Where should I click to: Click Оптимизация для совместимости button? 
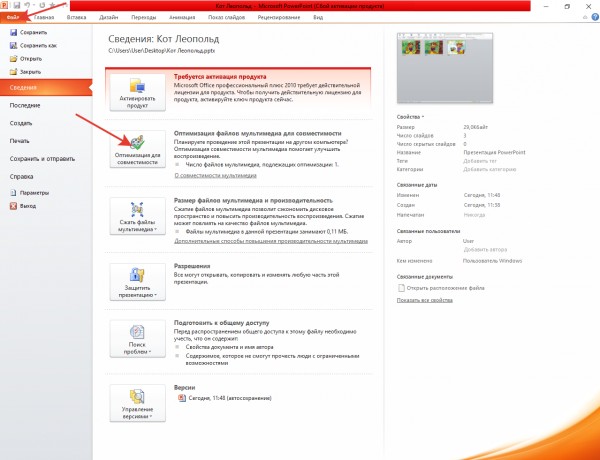coord(137,149)
